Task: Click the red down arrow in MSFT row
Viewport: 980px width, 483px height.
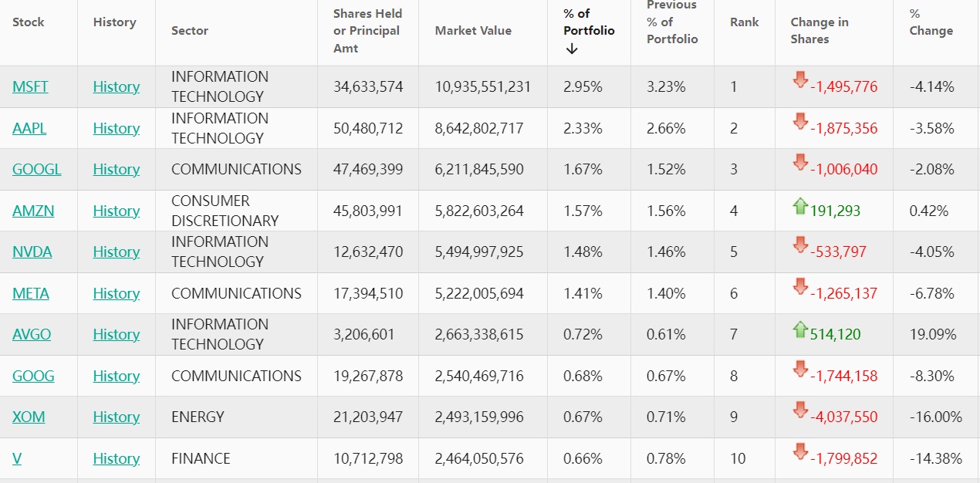Action: 800,79
